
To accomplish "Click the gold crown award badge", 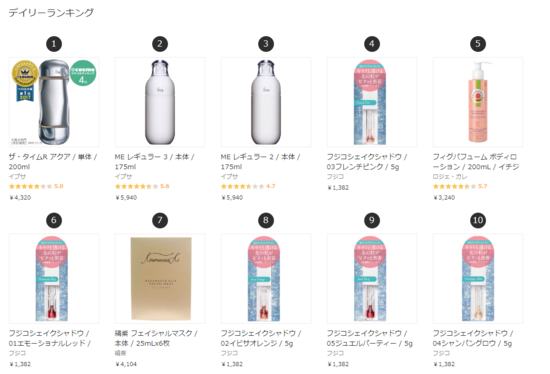I will [x=25, y=74].
